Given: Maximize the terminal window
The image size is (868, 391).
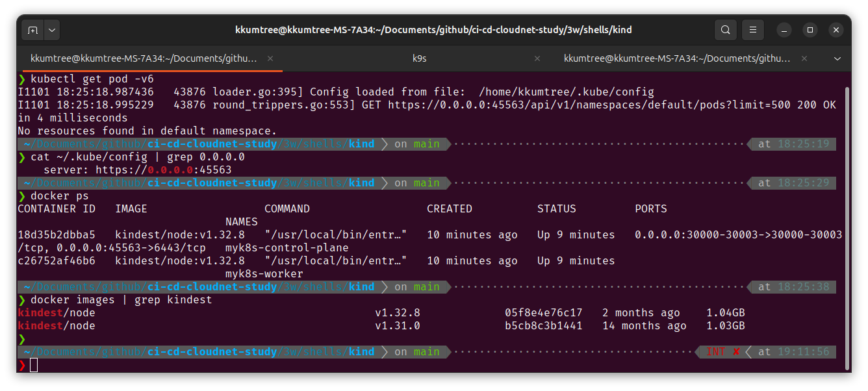Looking at the screenshot, I should [810, 30].
